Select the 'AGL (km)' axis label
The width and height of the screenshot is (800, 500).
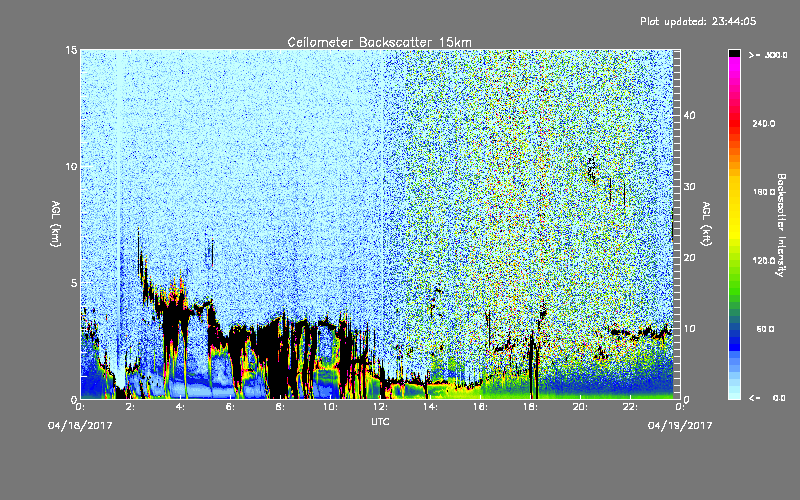(56, 223)
